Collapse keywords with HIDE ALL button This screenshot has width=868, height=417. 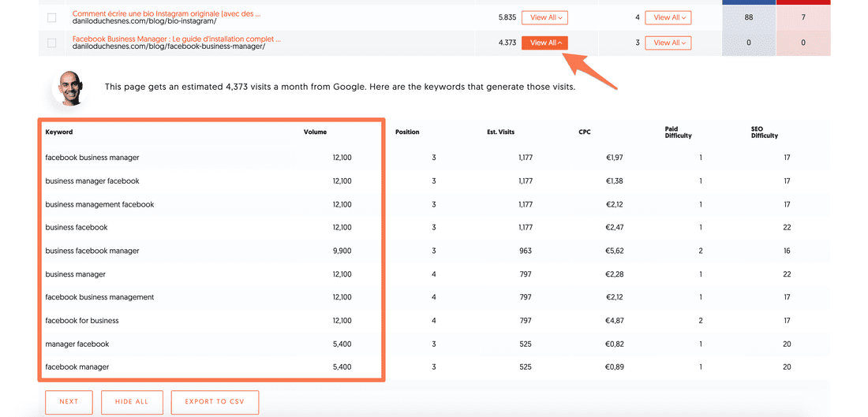pyautogui.click(x=132, y=401)
